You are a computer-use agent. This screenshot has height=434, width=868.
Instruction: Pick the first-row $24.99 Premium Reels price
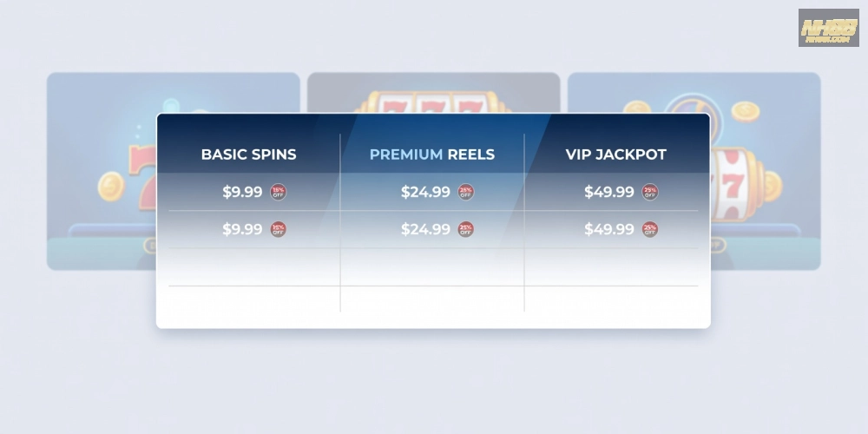425,192
